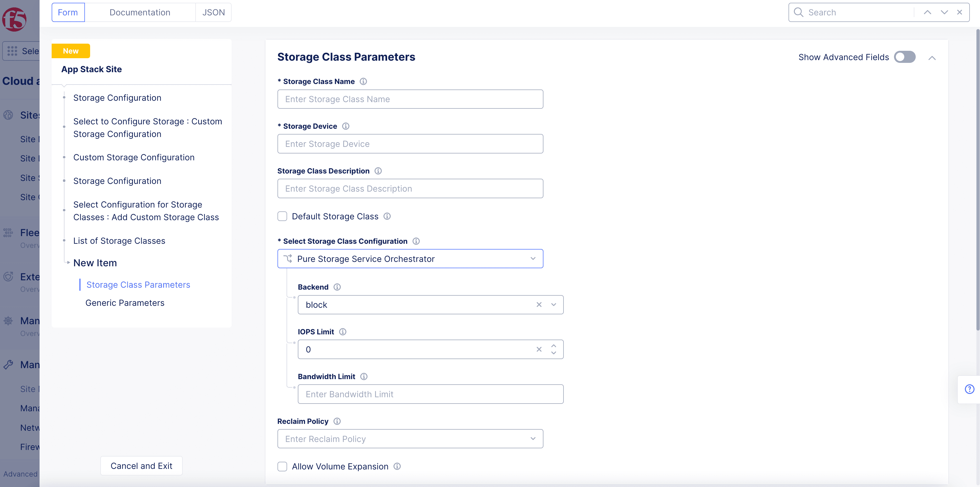Go to next search result arrow

(944, 13)
